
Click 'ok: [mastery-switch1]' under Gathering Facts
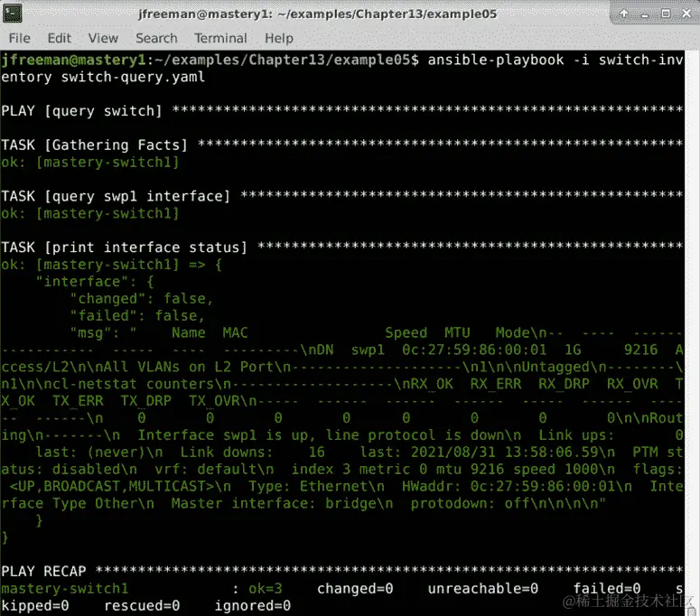click(x=90, y=162)
